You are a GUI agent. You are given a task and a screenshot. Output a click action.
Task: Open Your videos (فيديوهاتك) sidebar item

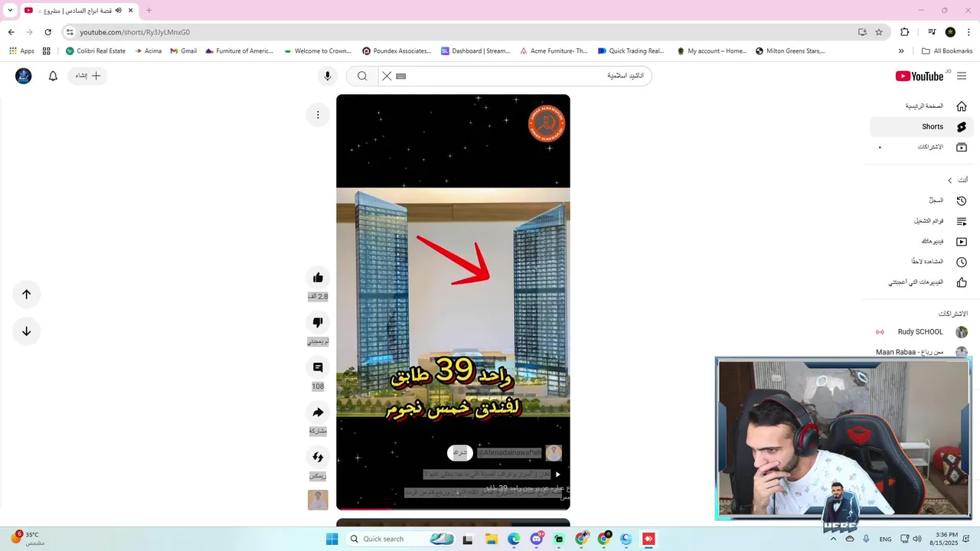point(921,241)
